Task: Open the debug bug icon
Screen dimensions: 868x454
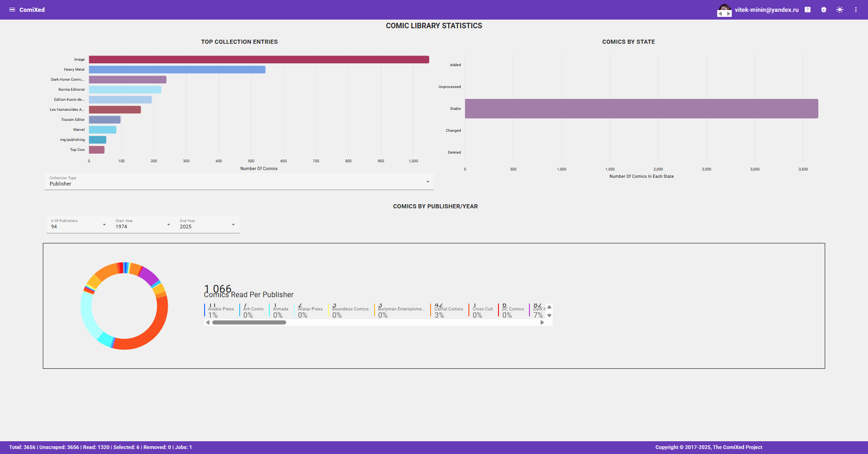Action: click(x=823, y=10)
